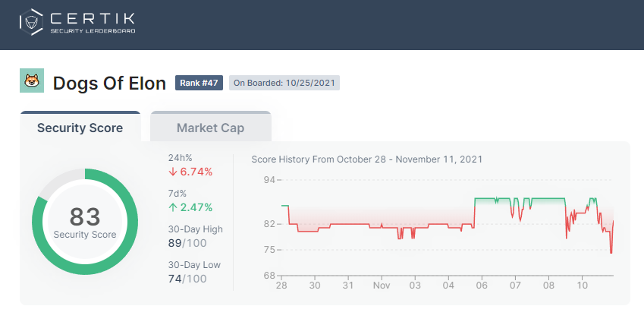Click the 82 y-axis label

pyautogui.click(x=269, y=224)
